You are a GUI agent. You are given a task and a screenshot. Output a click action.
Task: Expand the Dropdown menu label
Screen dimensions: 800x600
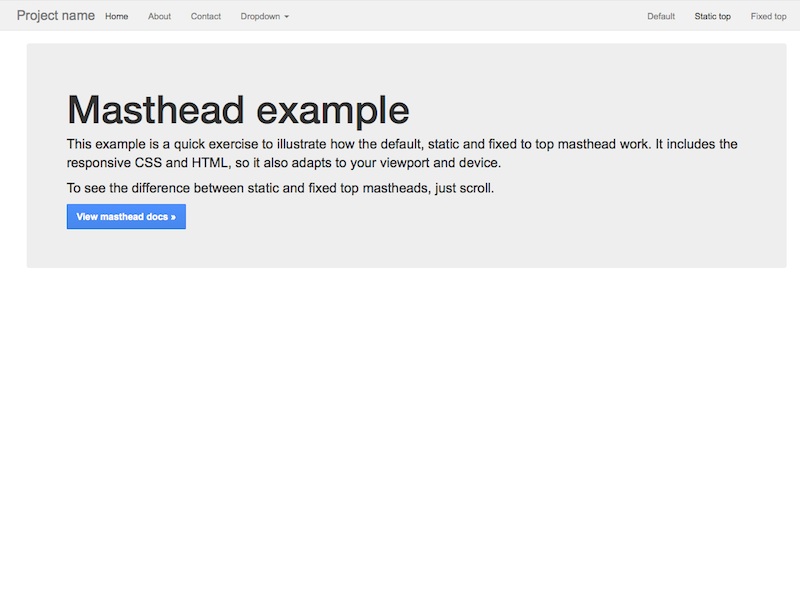tap(260, 16)
